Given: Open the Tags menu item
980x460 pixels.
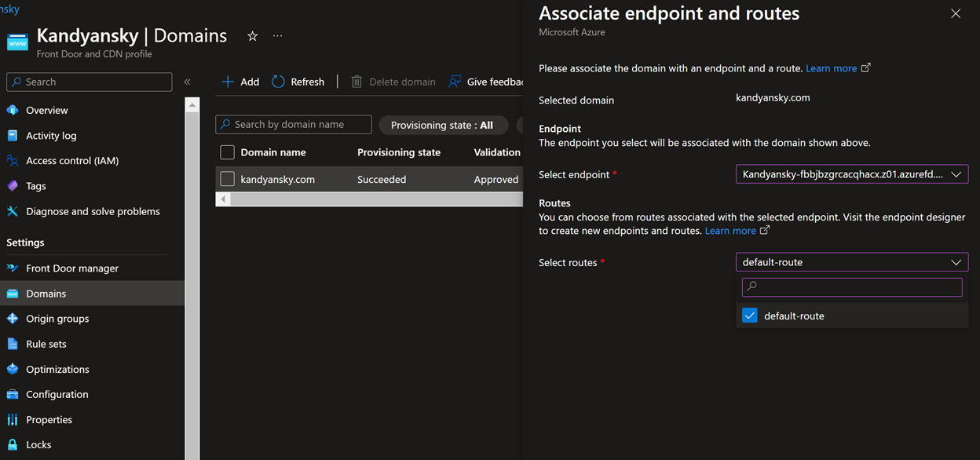Looking at the screenshot, I should 36,186.
